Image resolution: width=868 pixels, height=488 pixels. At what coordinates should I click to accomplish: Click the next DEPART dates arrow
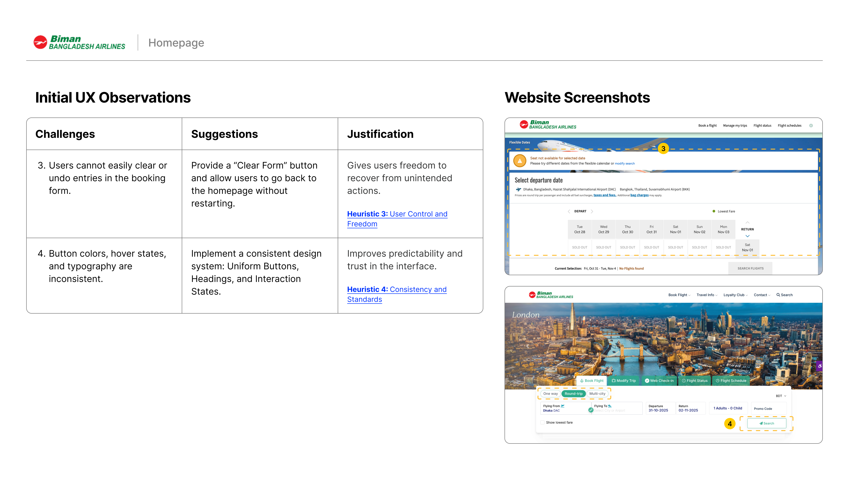[x=592, y=211]
